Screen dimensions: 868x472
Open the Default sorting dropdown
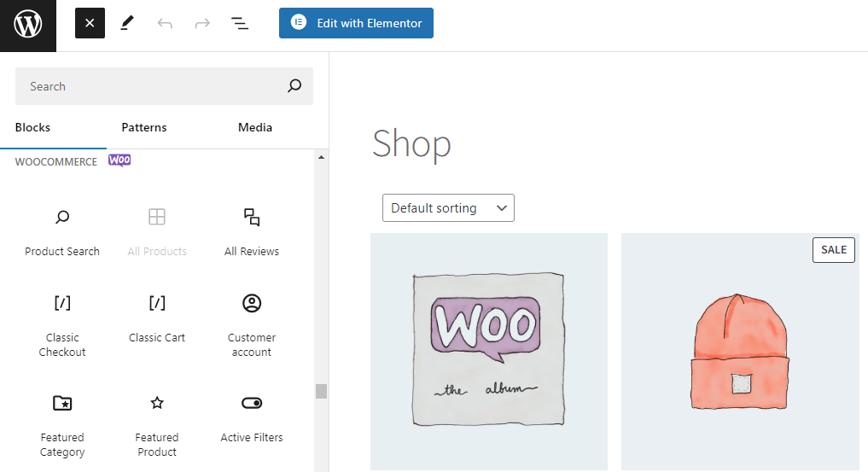click(x=448, y=208)
